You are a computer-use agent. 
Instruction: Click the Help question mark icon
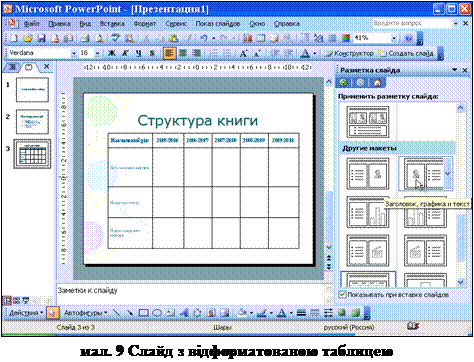[408, 38]
